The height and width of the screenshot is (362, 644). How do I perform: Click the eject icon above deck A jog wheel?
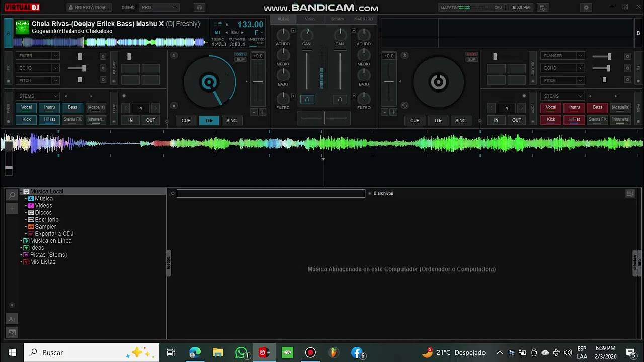[x=174, y=56]
